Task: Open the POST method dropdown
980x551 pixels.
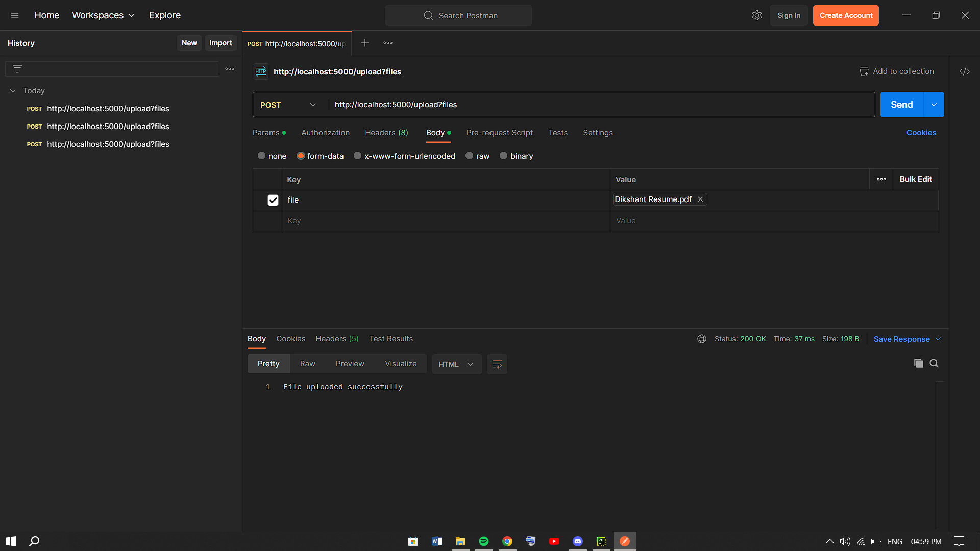Action: [x=288, y=105]
